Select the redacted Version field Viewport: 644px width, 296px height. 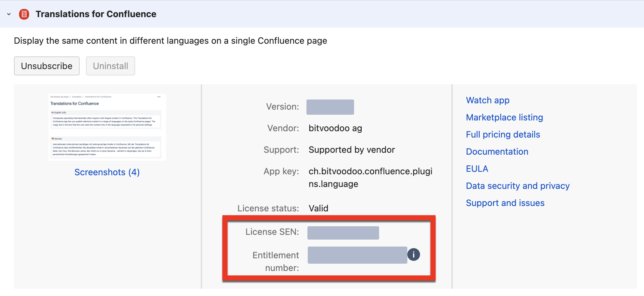click(x=330, y=107)
